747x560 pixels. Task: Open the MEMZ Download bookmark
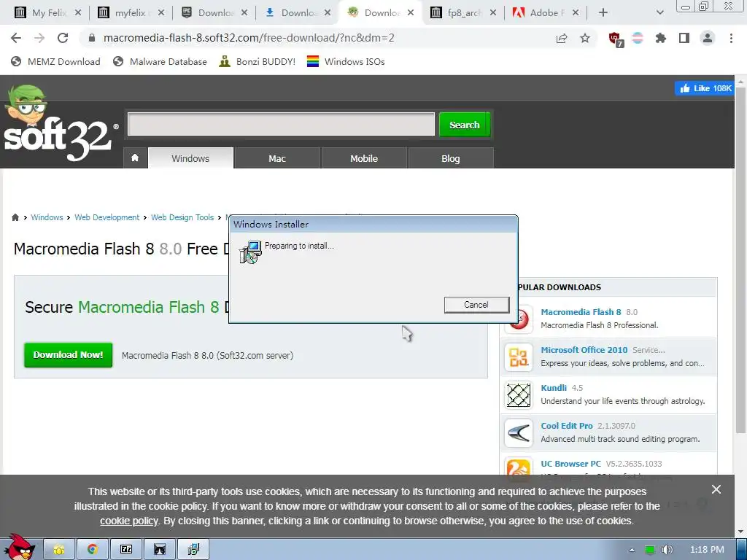click(x=55, y=61)
